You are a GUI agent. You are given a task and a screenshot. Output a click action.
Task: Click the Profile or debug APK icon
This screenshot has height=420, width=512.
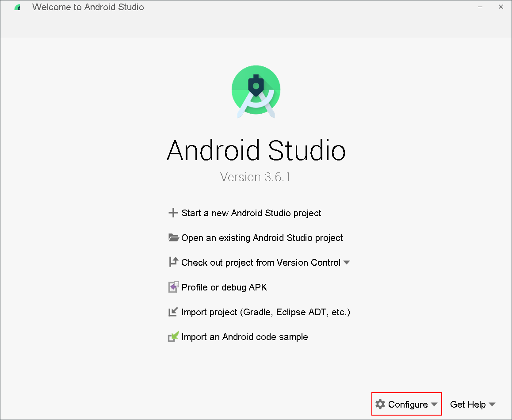[173, 287]
